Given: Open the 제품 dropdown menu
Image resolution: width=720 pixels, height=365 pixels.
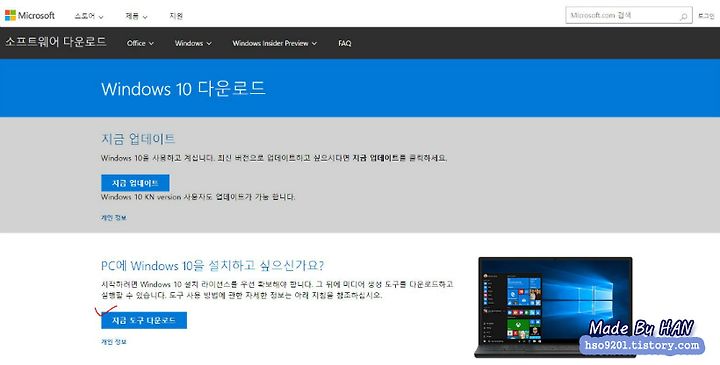Looking at the screenshot, I should coord(136,16).
